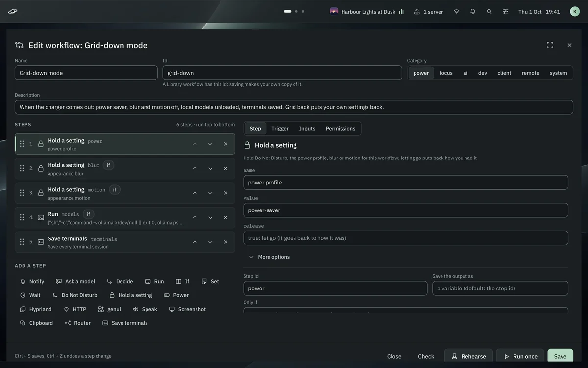The image size is (588, 368).
Task: Move the power.profile step up
Action: [x=195, y=144]
